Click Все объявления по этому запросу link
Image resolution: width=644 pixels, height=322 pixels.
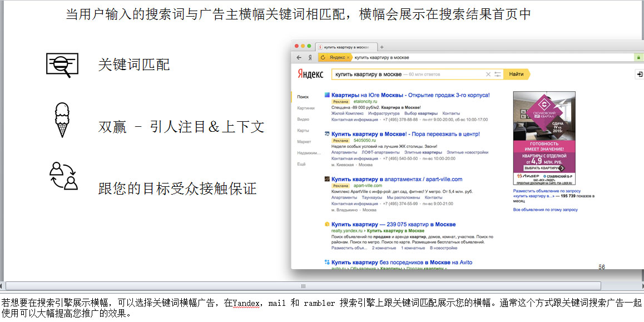click(545, 210)
